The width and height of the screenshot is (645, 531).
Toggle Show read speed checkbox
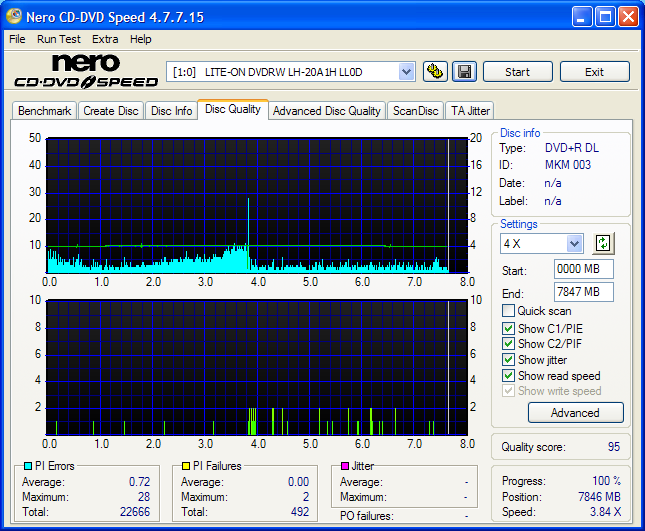click(508, 376)
